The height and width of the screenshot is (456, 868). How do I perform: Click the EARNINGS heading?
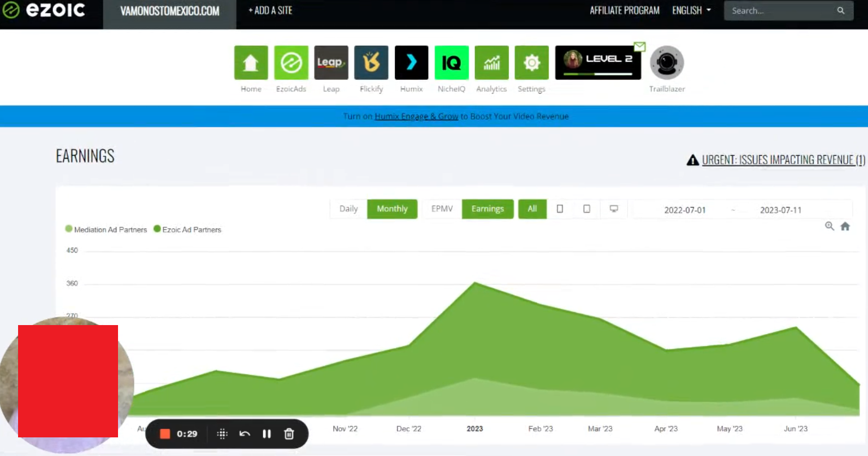tap(85, 156)
